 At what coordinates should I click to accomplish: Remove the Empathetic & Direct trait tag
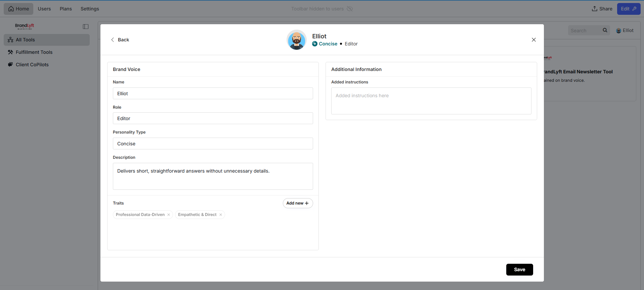[x=221, y=215]
